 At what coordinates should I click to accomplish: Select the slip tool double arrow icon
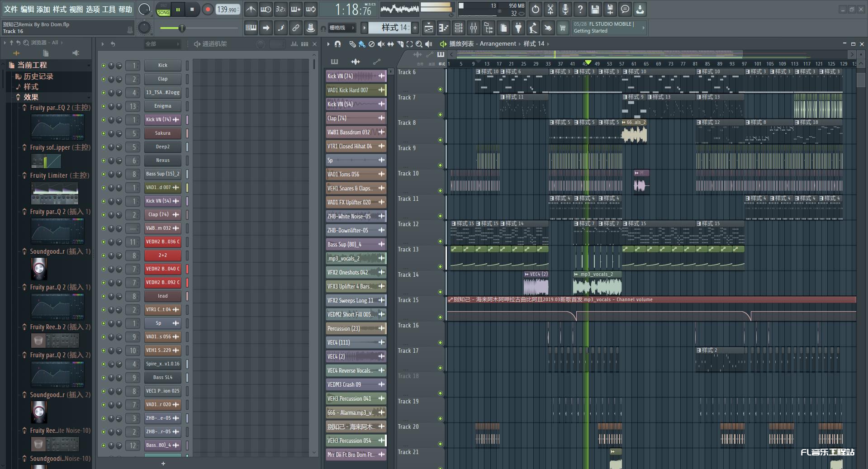tap(390, 44)
